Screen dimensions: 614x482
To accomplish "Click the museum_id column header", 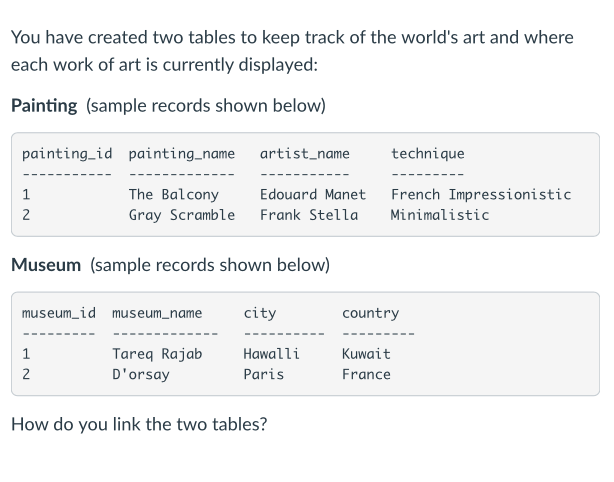I will tap(59, 314).
